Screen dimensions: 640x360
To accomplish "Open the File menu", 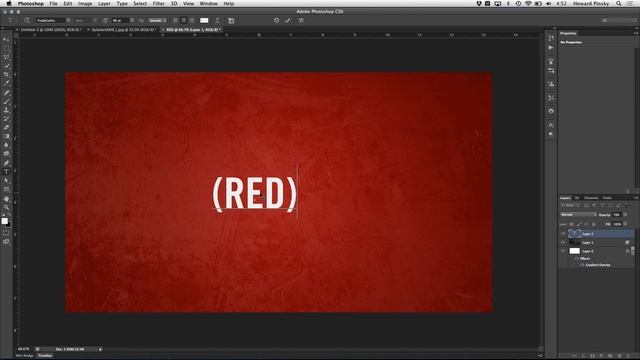I will click(53, 4).
